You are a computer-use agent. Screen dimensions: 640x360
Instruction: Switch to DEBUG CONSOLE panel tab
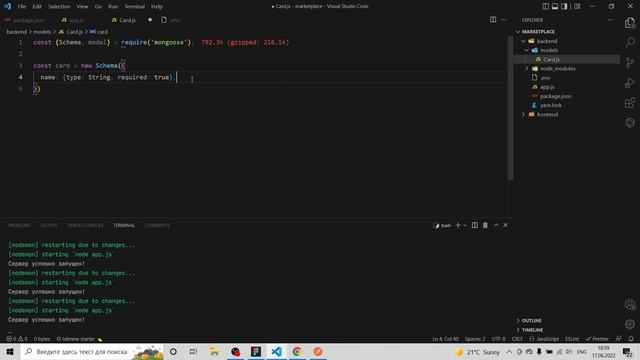85,225
